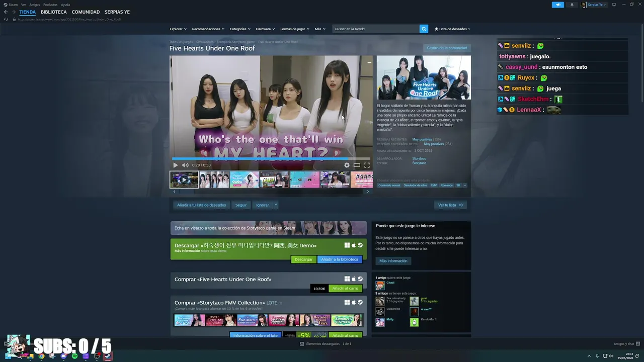Screen dimensions: 644x362
Task: Open the Elementos descargados downloads bar
Action: [326, 344]
